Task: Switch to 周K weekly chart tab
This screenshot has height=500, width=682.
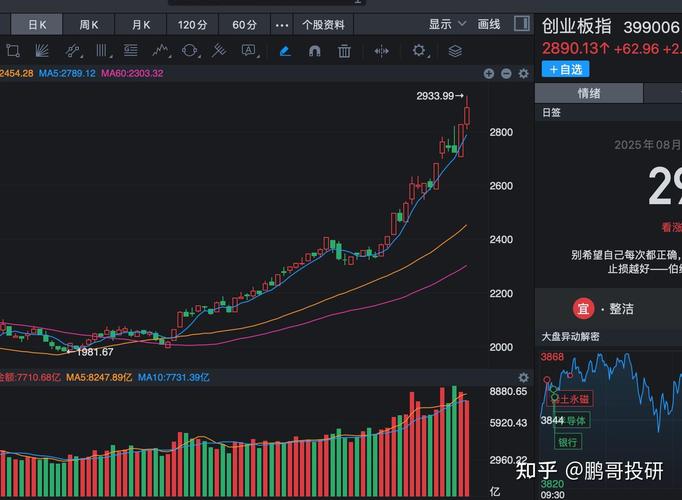Action: (89, 24)
